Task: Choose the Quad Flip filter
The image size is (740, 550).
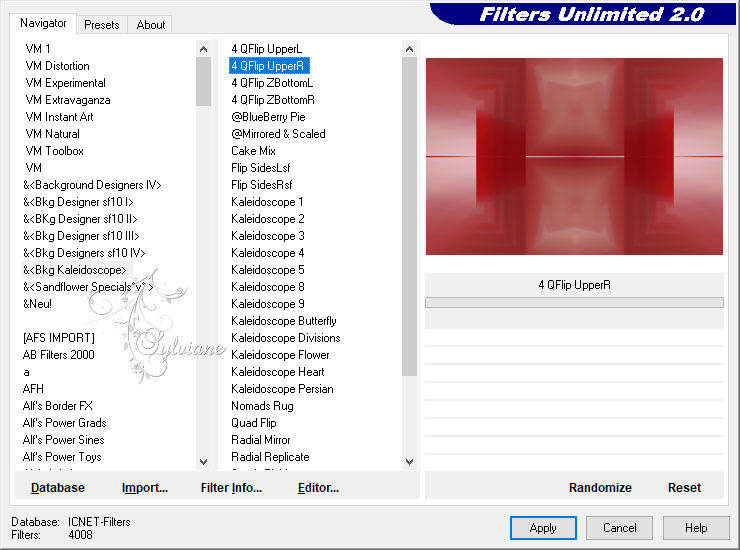Action: pos(253,423)
